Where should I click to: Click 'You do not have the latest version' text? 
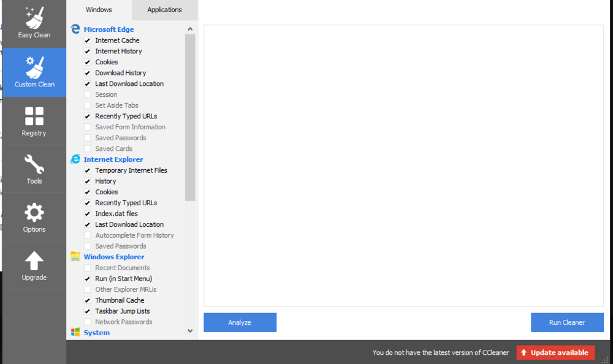[x=441, y=352]
